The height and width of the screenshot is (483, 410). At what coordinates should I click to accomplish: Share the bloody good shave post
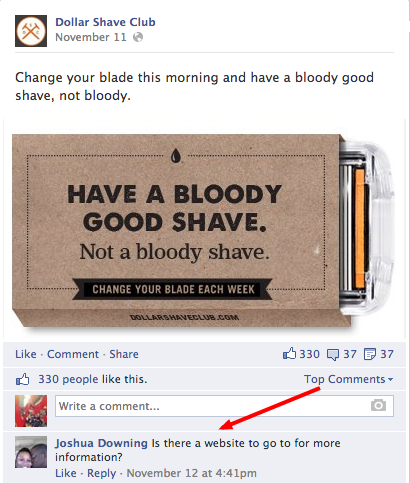pos(124,354)
